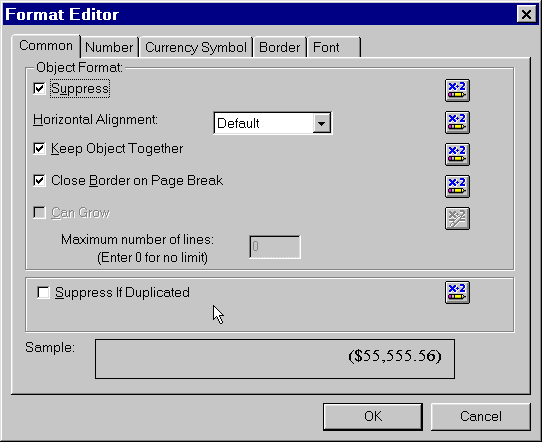Image resolution: width=542 pixels, height=442 pixels.
Task: Open formula editor for Suppress option
Action: (457, 91)
